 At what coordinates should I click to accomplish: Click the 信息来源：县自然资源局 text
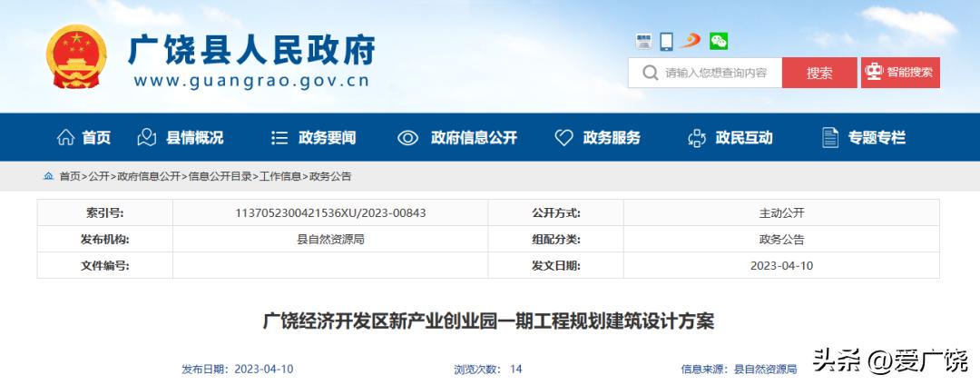[x=739, y=370]
